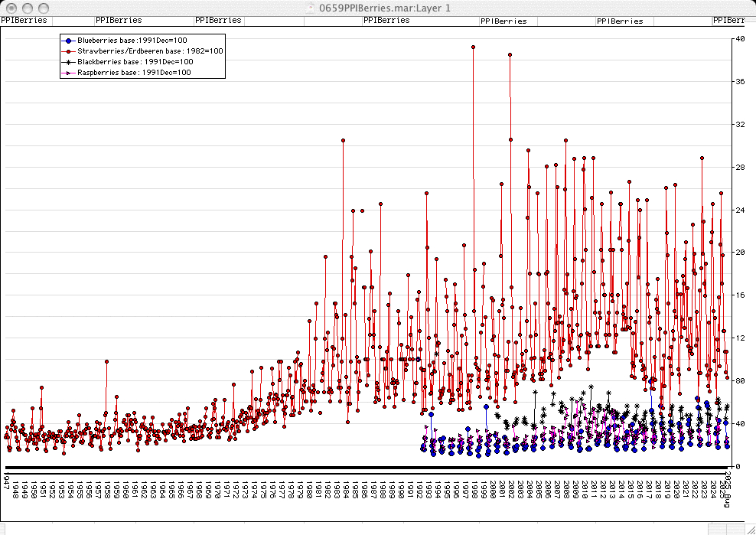Viewport: 756px width, 535px height.
Task: Click the document icon in the title bar
Action: [x=308, y=7]
